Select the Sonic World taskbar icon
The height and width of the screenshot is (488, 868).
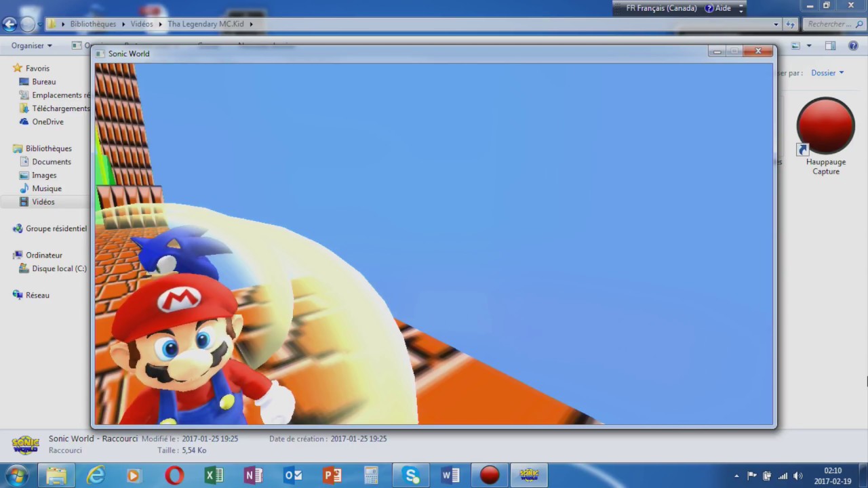[x=529, y=475]
